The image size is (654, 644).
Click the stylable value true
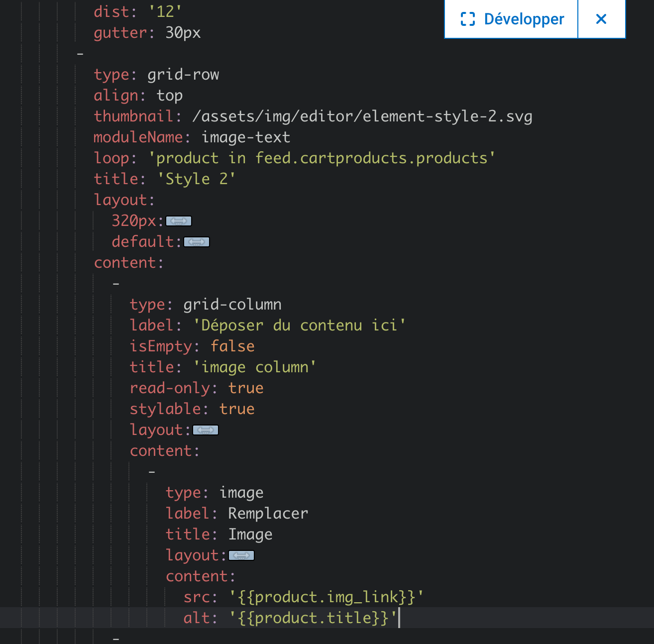click(x=237, y=409)
